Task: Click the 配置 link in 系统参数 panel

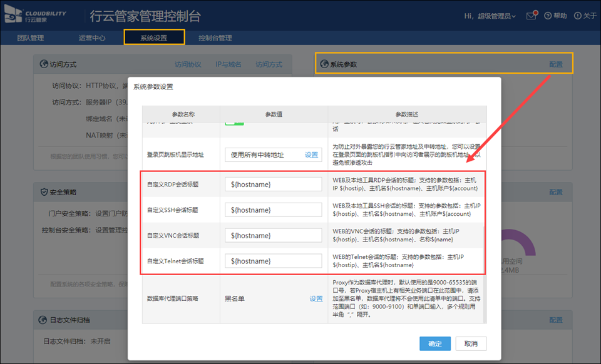Action: coord(555,64)
